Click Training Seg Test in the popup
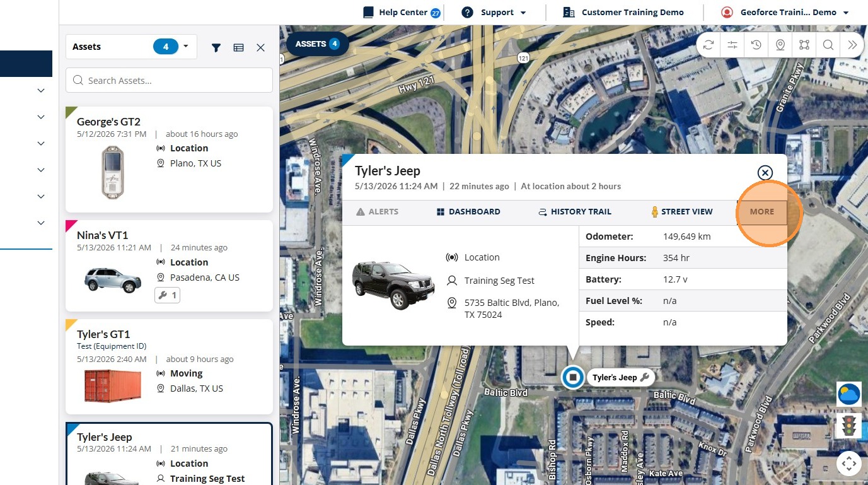 tap(499, 281)
